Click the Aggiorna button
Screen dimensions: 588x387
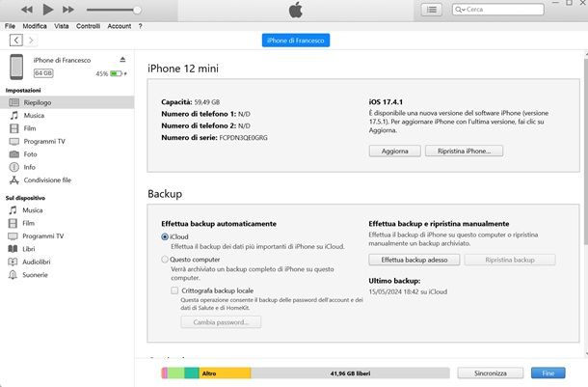click(x=395, y=151)
